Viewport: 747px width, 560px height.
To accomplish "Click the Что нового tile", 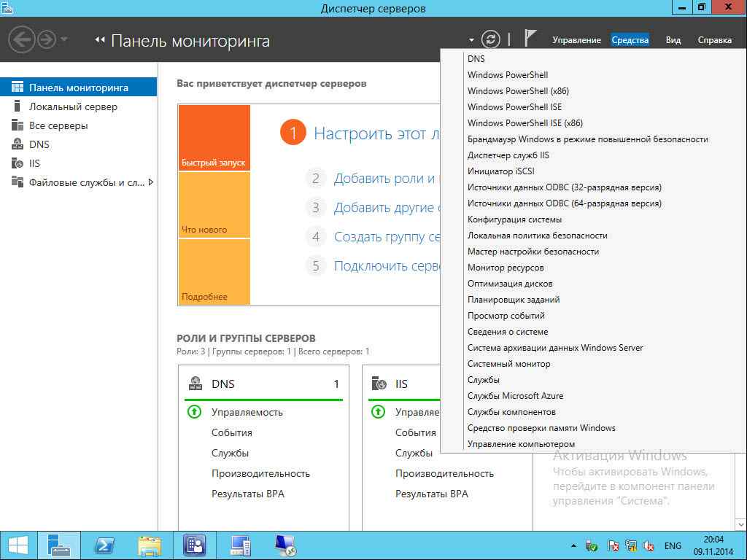I will 214,205.
